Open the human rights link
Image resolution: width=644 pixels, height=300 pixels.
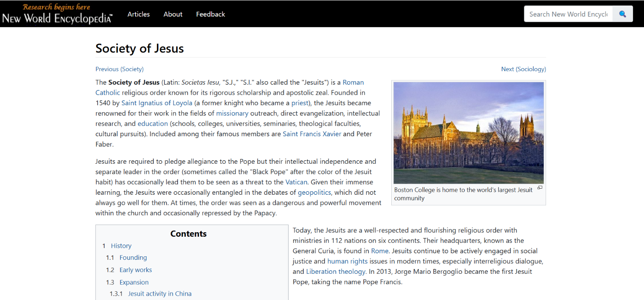coord(348,261)
